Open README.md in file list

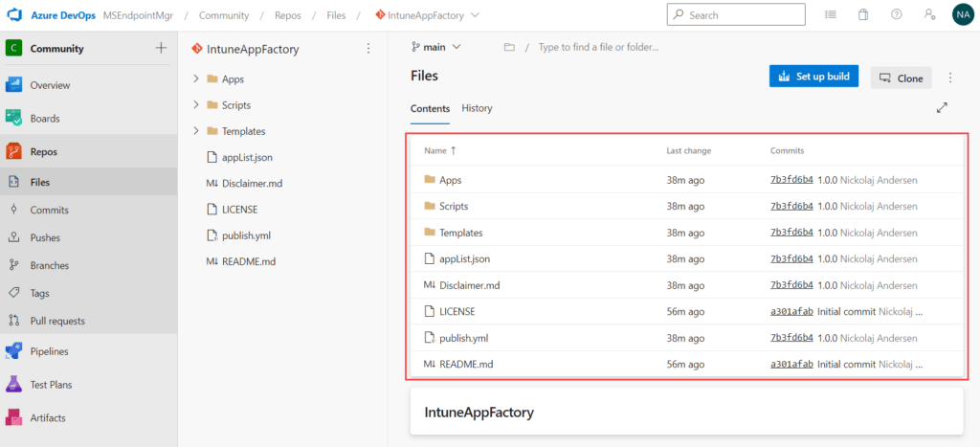coord(466,364)
